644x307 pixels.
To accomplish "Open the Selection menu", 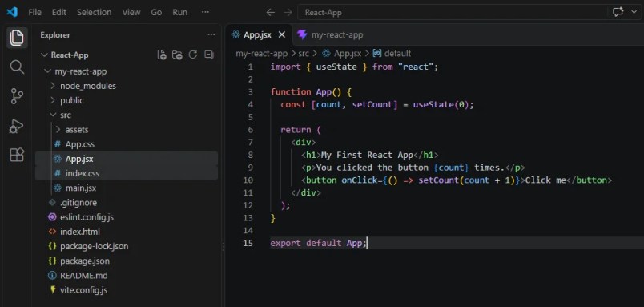I will click(94, 12).
